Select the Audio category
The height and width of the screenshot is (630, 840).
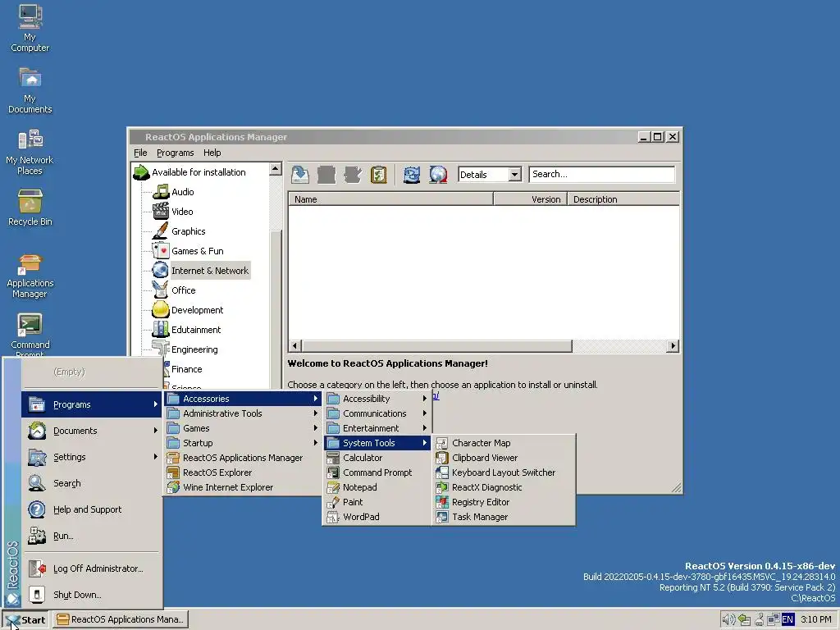(x=183, y=192)
